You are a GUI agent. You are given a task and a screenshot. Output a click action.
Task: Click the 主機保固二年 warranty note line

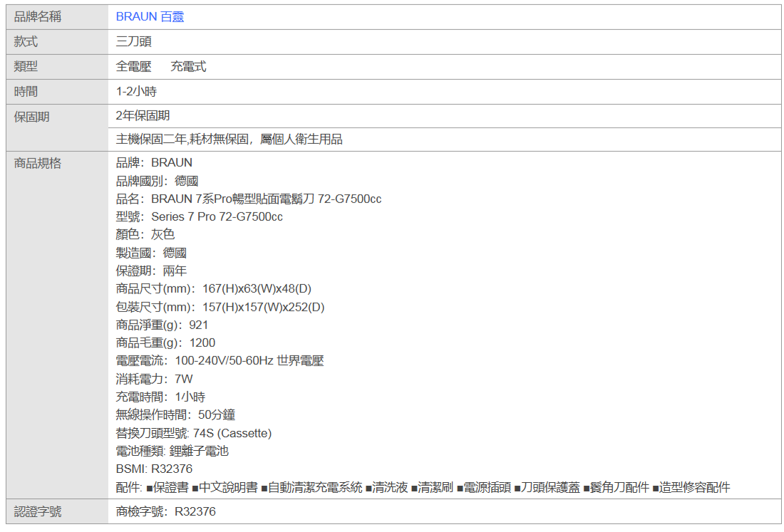click(229, 140)
